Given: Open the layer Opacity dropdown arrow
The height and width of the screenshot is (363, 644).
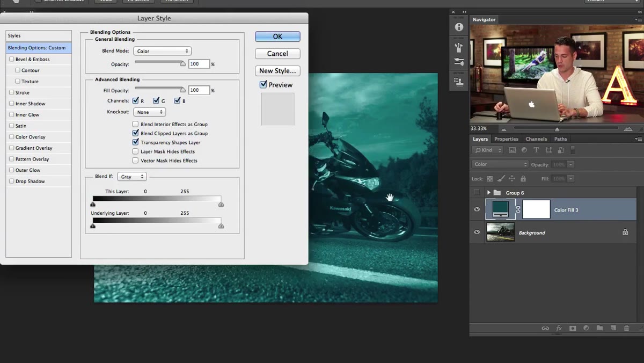Looking at the screenshot, I should [x=571, y=164].
